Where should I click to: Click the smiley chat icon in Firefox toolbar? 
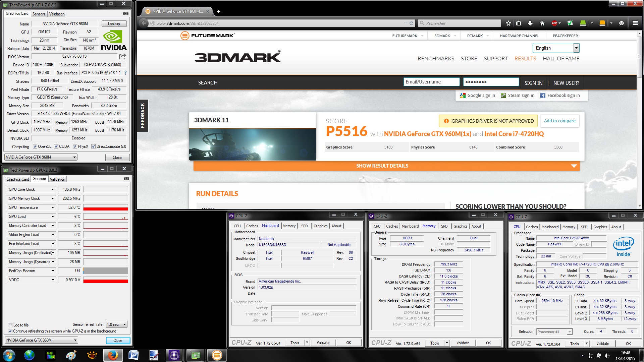[622, 23]
